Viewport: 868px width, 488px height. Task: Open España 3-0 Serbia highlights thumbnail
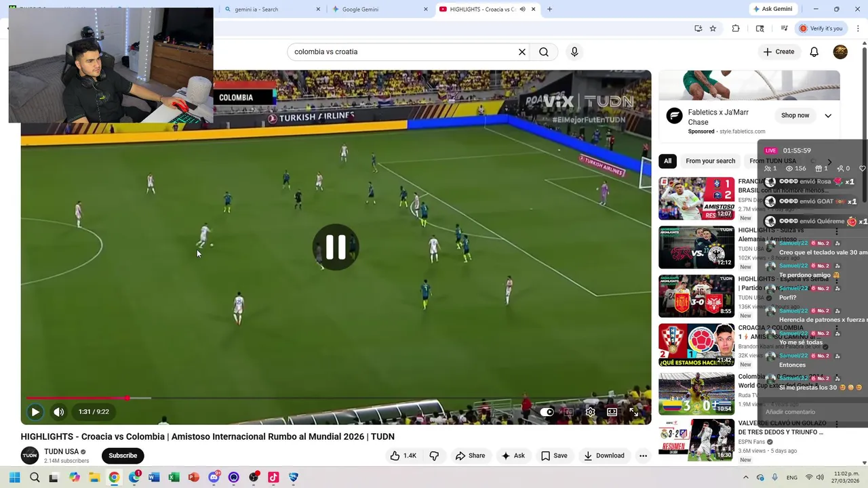(x=696, y=296)
